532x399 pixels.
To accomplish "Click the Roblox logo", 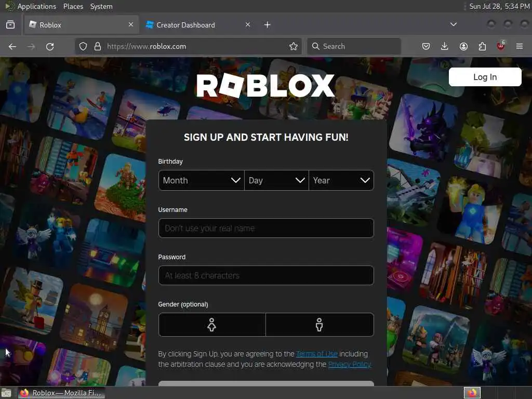I will (x=265, y=86).
